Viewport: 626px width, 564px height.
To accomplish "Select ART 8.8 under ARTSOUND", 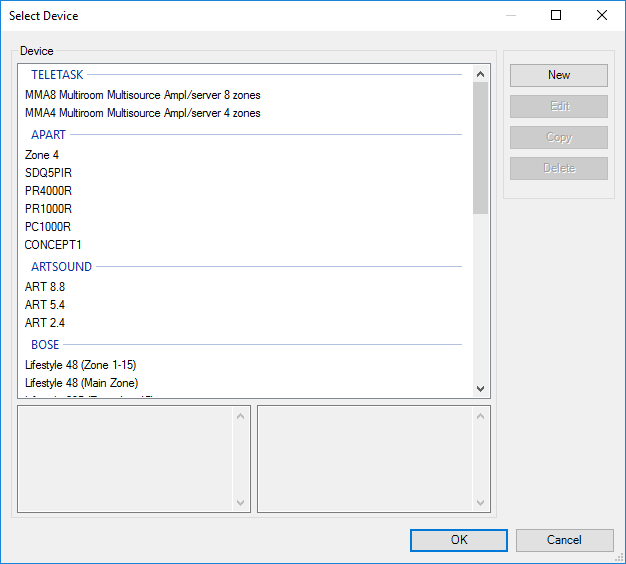I will pyautogui.click(x=45, y=287).
